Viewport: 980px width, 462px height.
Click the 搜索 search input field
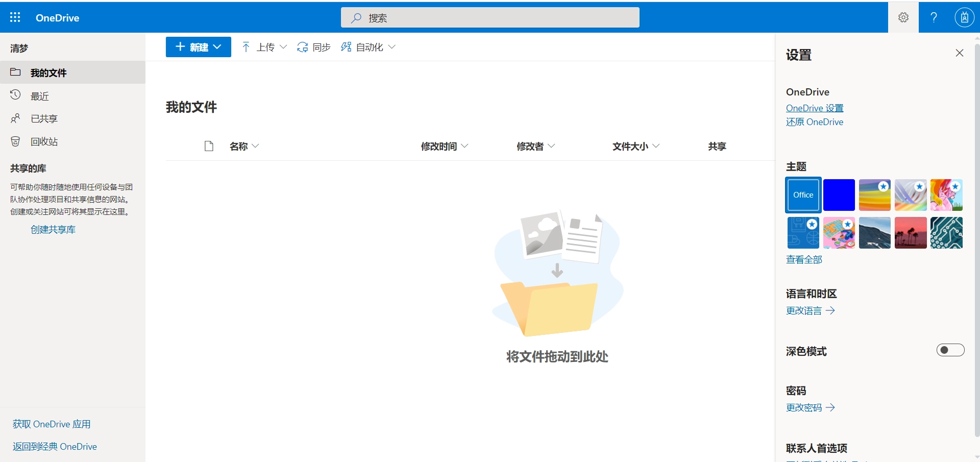point(489,17)
